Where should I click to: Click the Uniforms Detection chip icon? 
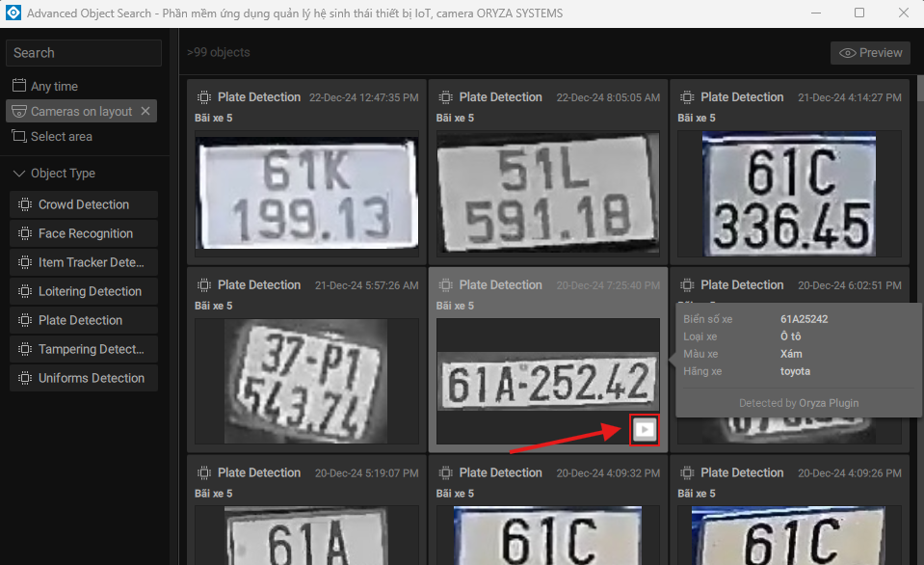coord(25,378)
